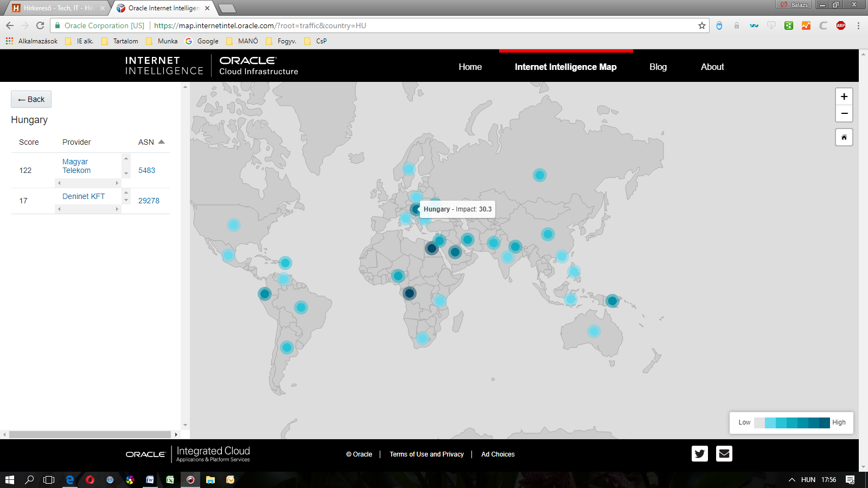Screen dimensions: 868x488
Task: Open the blue wave extension icon
Action: tap(754, 25)
